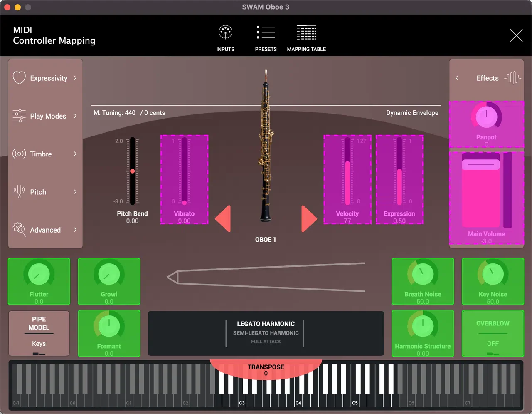Click the Pitch Bend value 0.00
This screenshot has width=532, height=414.
(133, 221)
